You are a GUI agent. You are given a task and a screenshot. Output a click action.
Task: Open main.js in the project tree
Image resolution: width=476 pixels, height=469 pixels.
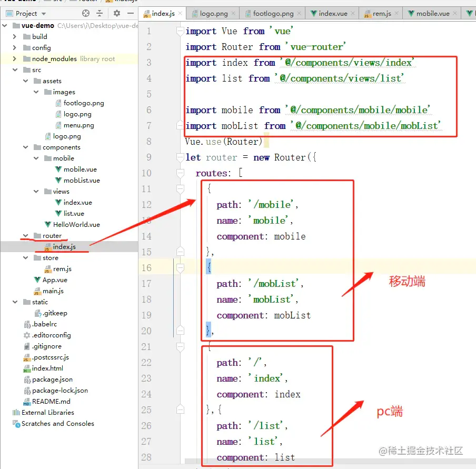pyautogui.click(x=49, y=291)
